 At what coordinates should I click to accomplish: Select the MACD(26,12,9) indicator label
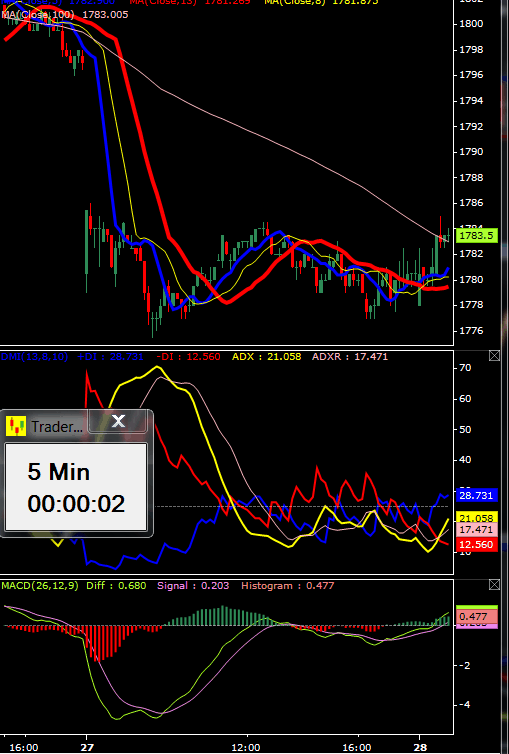click(x=40, y=586)
